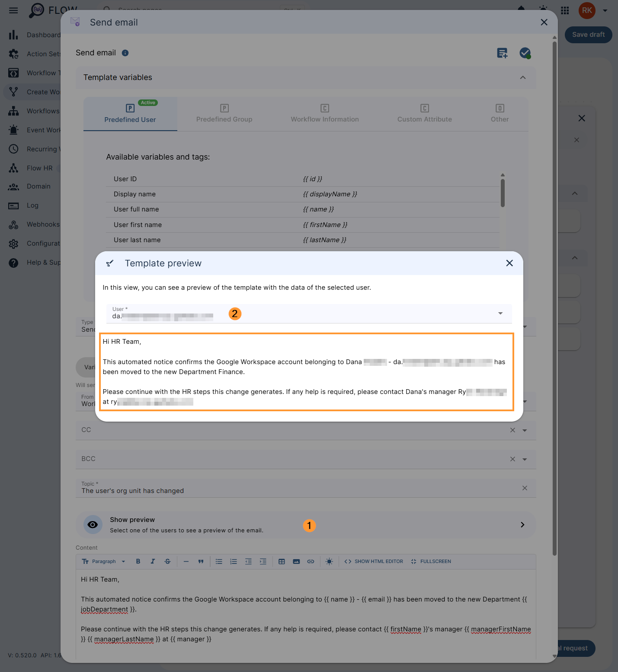The image size is (618, 672).
Task: Click the Send email dialog scrollbar
Action: 554,298
